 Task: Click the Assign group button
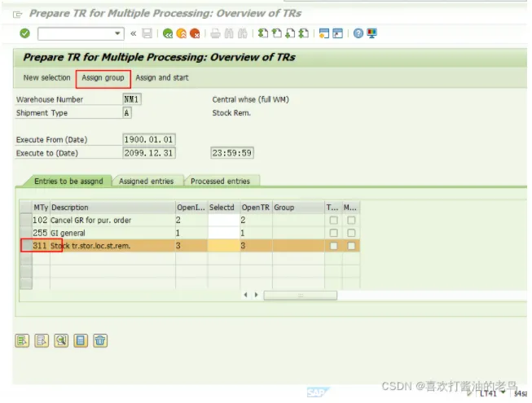coord(103,78)
